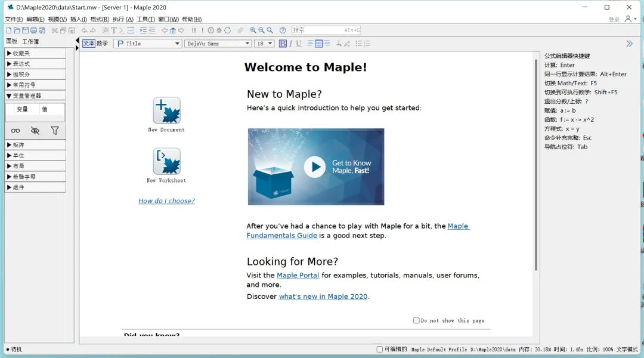The height and width of the screenshot is (358, 644).
Task: Click the Cut scissors icon
Action: click(x=55, y=30)
